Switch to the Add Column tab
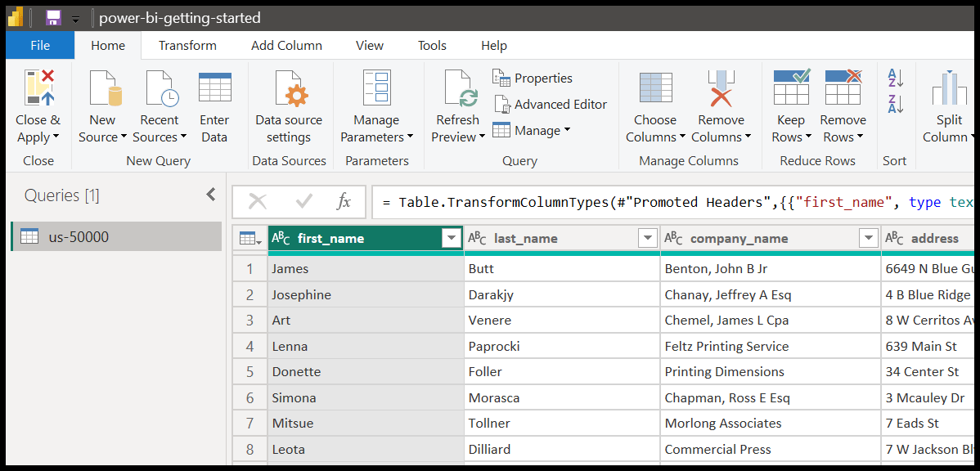 click(x=287, y=46)
